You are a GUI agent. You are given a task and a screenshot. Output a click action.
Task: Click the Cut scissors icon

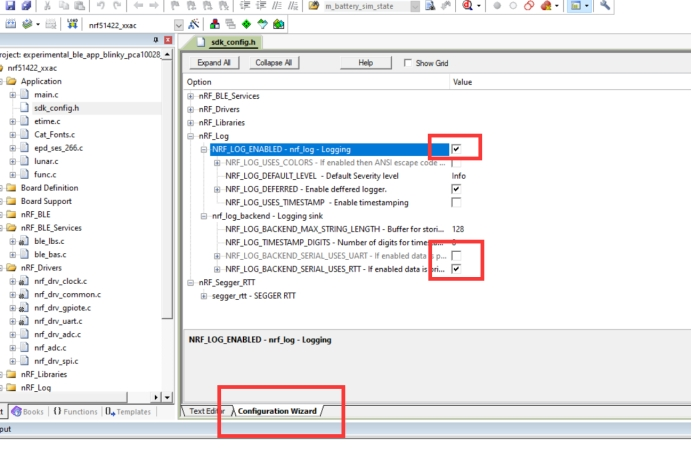(x=48, y=5)
